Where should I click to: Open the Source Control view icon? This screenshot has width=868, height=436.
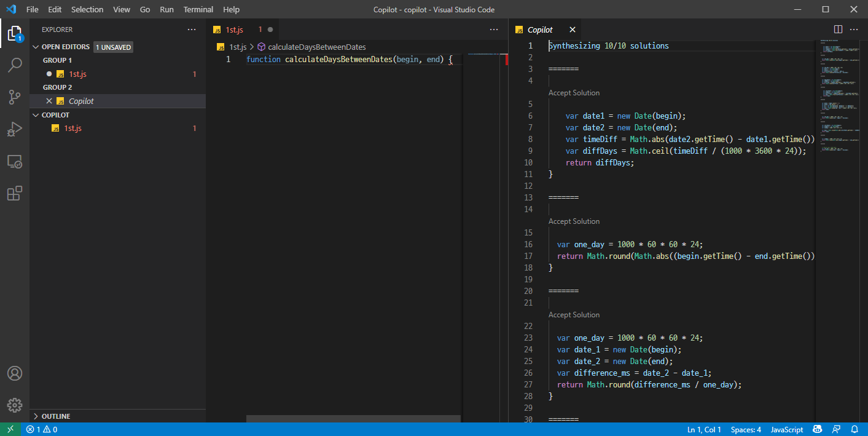(15, 97)
